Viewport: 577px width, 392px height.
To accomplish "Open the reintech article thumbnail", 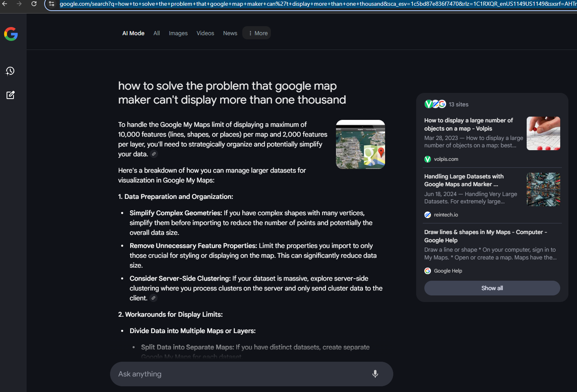I will [543, 189].
